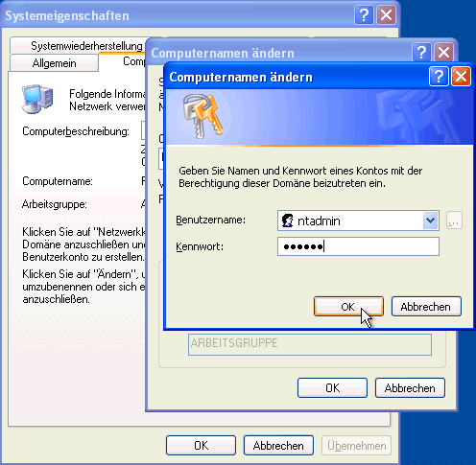Switch to the Allgemein tab
Screen dimensions: 476x465
pyautogui.click(x=54, y=63)
